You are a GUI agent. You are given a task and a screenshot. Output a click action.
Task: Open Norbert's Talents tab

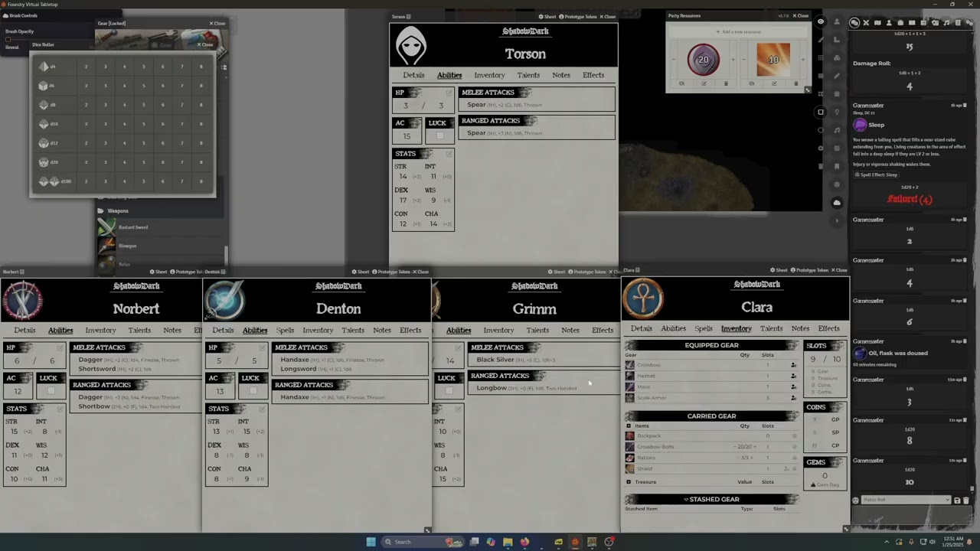click(139, 331)
